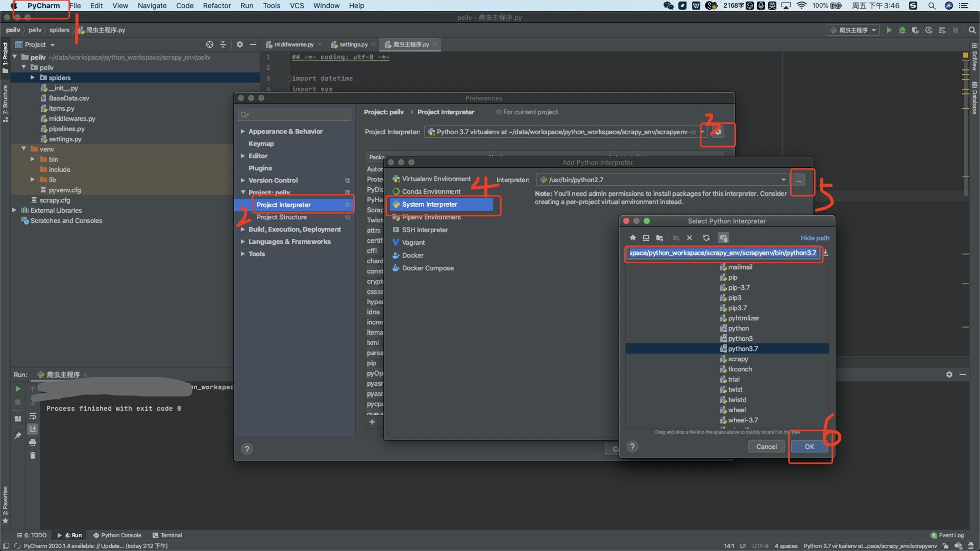The width and height of the screenshot is (980, 551).
Task: Select python3 file in the tree
Action: pyautogui.click(x=740, y=339)
